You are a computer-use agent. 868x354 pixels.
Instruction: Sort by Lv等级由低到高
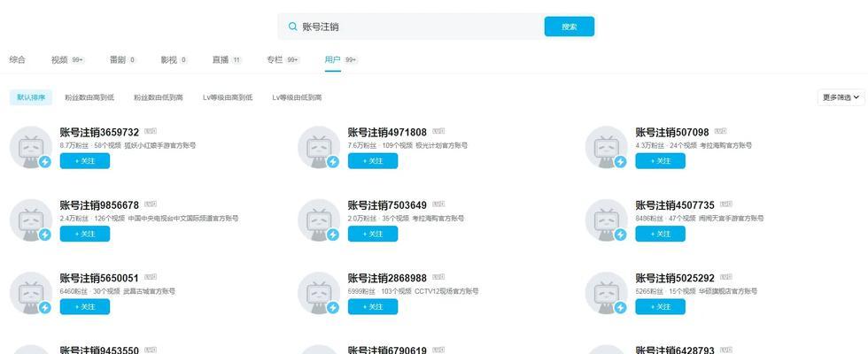(x=297, y=97)
